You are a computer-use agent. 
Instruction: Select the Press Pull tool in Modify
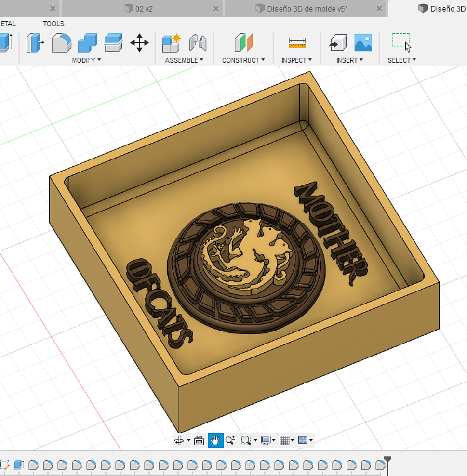[x=35, y=43]
